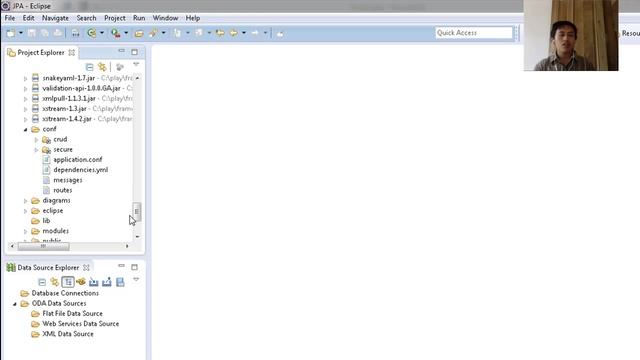Screen dimensions: 640x360
Task: Expand the diagrams folder
Action: click(25, 201)
